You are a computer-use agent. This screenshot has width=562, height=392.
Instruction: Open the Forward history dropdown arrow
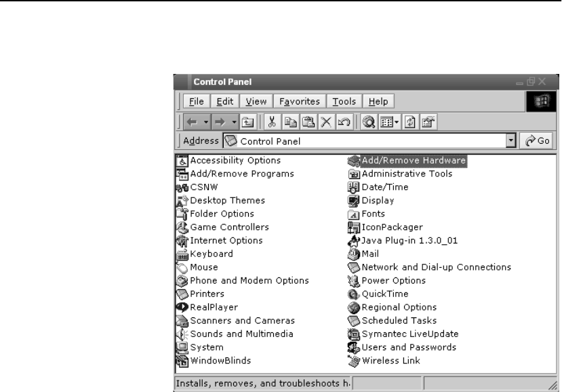[x=234, y=122]
